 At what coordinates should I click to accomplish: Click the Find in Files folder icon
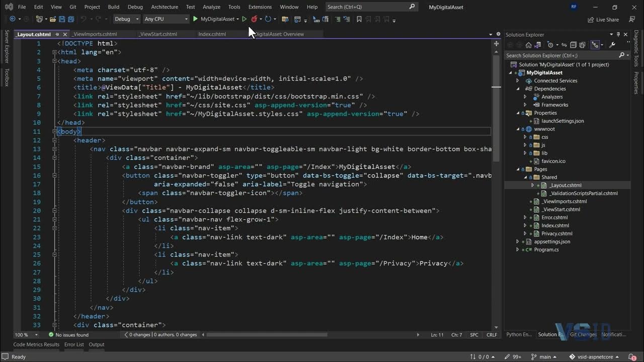285,19
